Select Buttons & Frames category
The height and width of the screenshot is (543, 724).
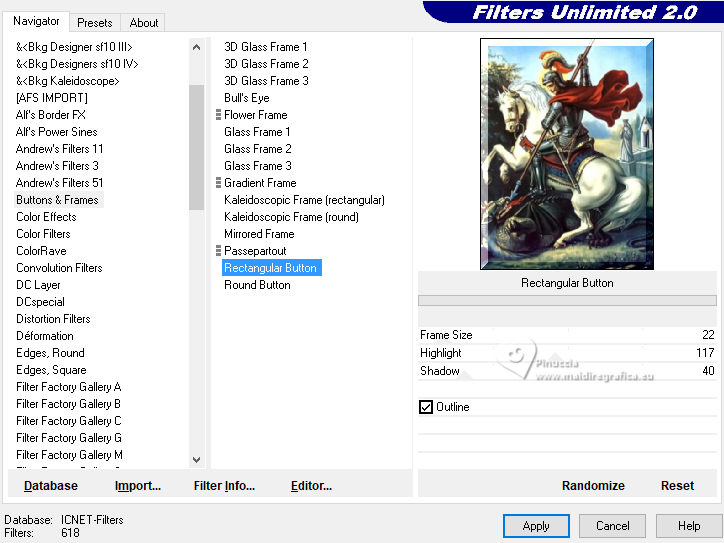click(x=59, y=200)
